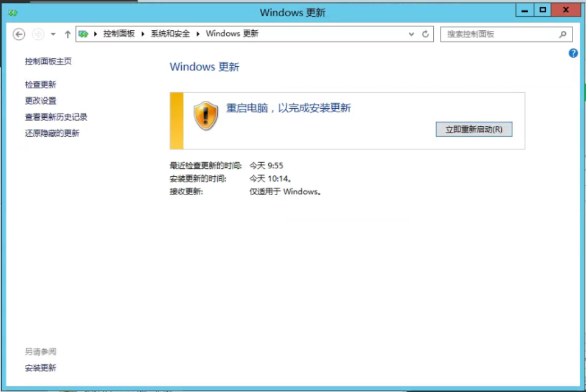Open the address bar history dropdown
586x392 pixels.
click(x=411, y=34)
